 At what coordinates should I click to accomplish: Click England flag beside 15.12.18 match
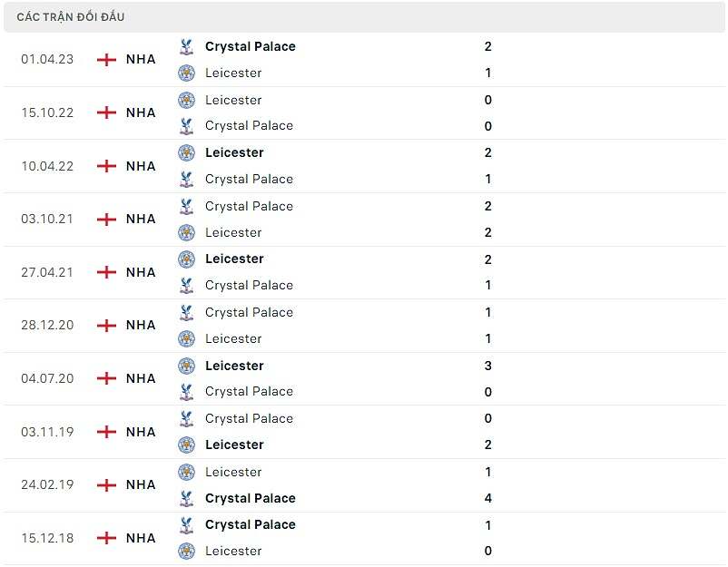106,538
